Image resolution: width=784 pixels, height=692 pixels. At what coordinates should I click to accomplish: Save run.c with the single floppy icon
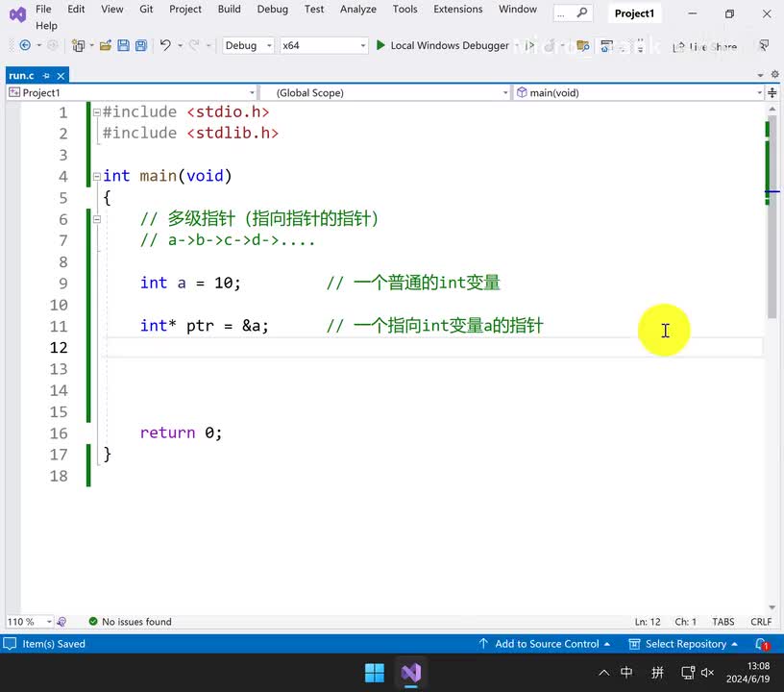[124, 46]
